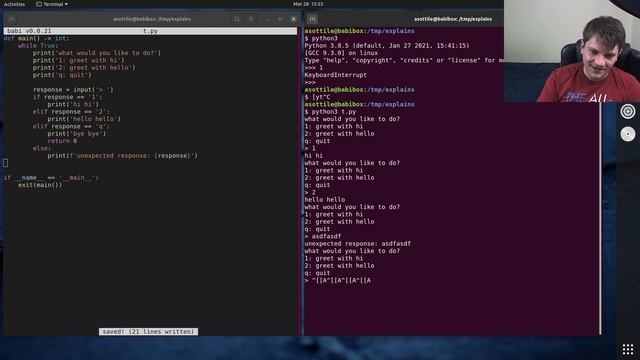The width and height of the screenshot is (640, 360).
Task: Click the 'response = input('> ')' line
Action: click(x=73, y=90)
